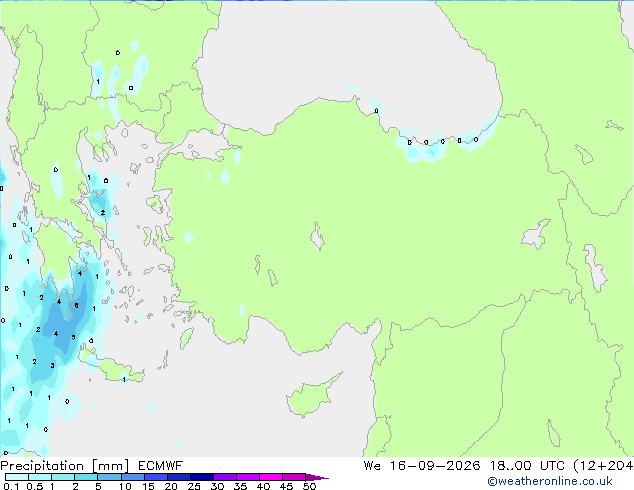Click Lake Tuz in central Turkey

(317, 236)
